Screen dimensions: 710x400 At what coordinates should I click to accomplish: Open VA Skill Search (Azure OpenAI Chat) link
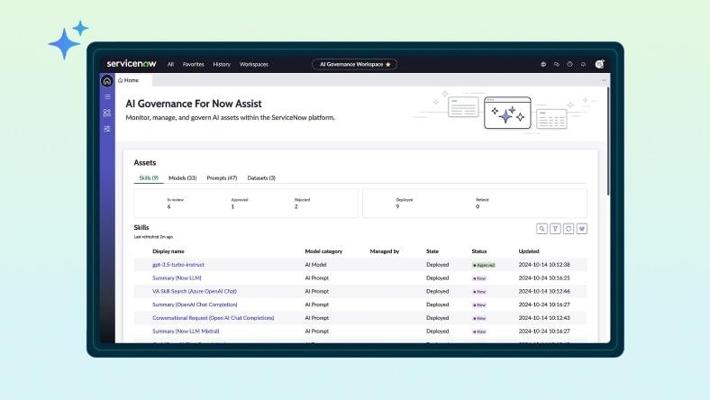[194, 291]
